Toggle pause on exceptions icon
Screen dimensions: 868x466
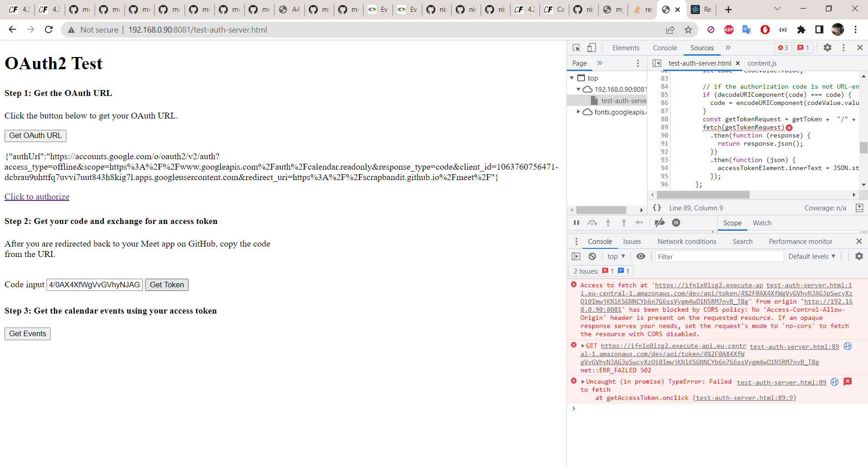coord(676,223)
